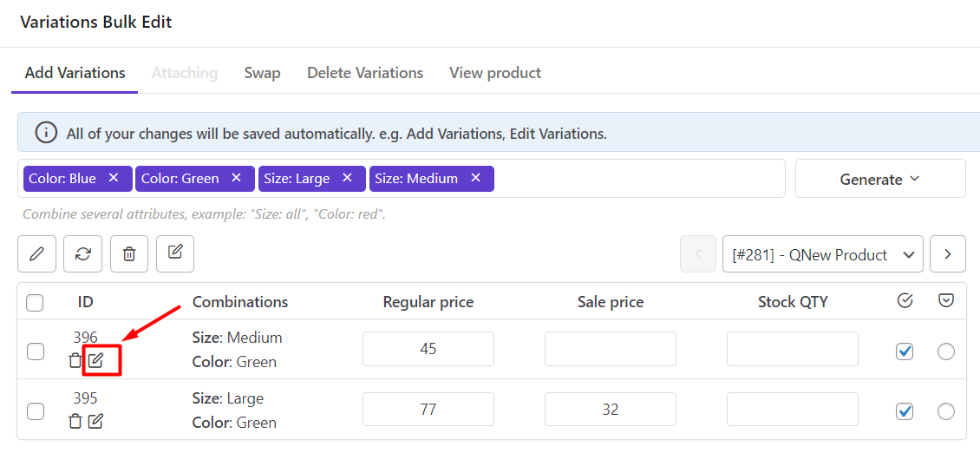The image size is (980, 460).
Task: Open the Swap tab
Action: pyautogui.click(x=262, y=73)
